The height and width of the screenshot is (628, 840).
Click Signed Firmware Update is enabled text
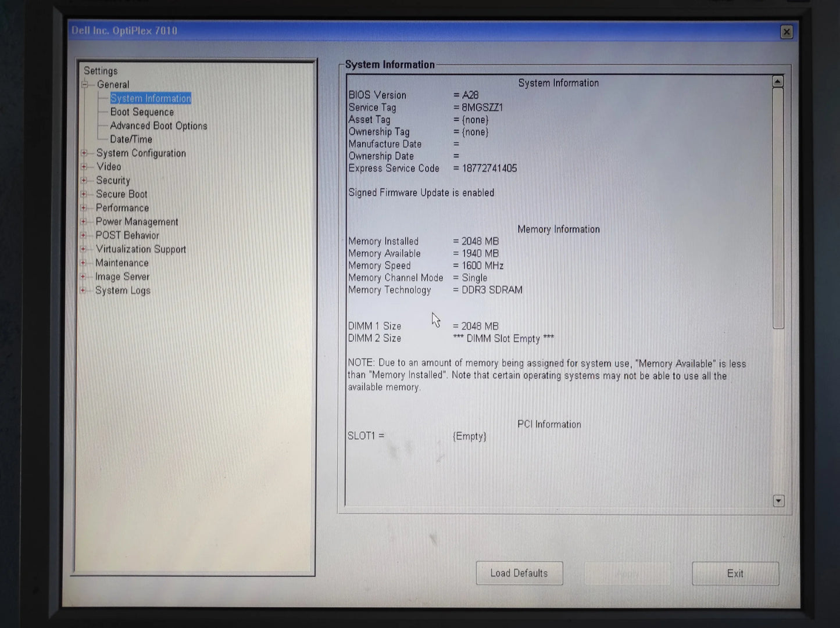421,193
